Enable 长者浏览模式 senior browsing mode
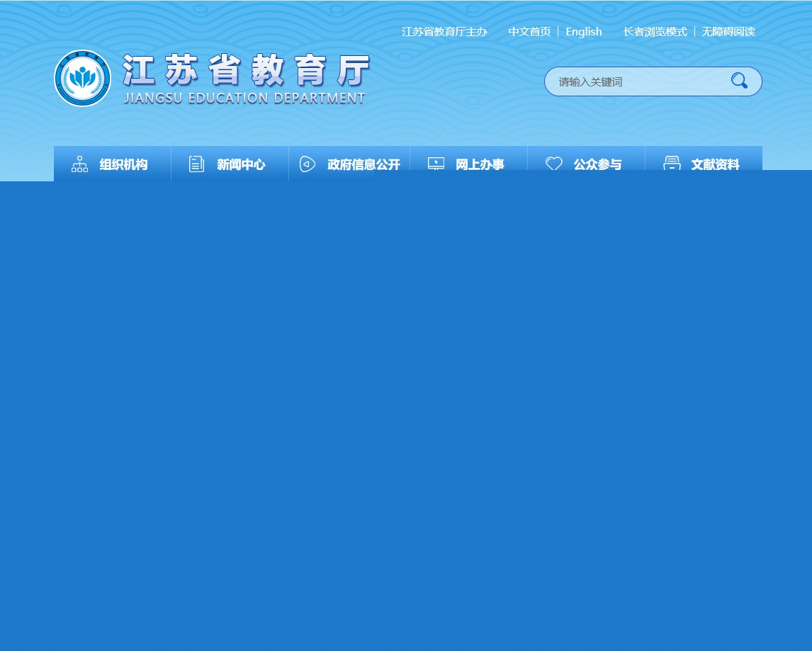This screenshot has height=651, width=812. (x=655, y=32)
